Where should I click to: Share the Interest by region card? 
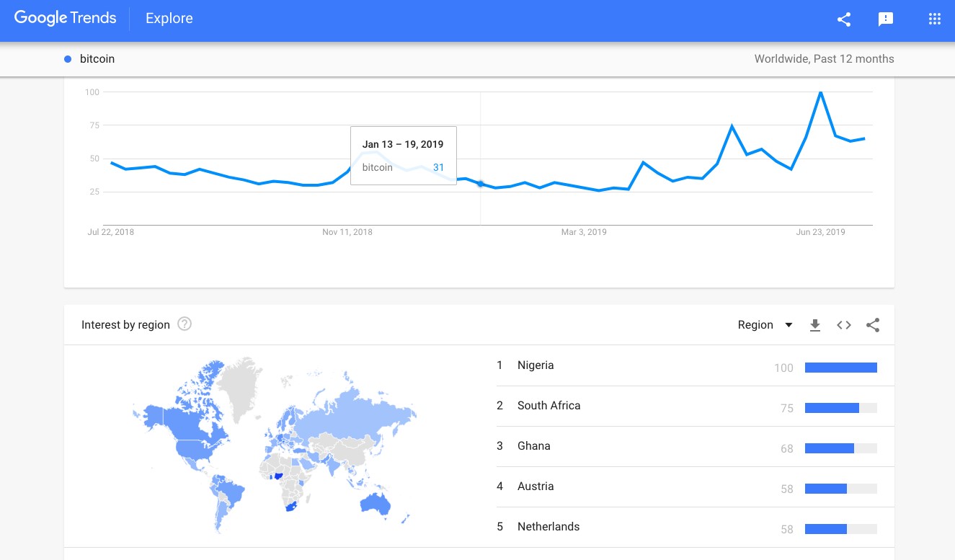(x=873, y=325)
